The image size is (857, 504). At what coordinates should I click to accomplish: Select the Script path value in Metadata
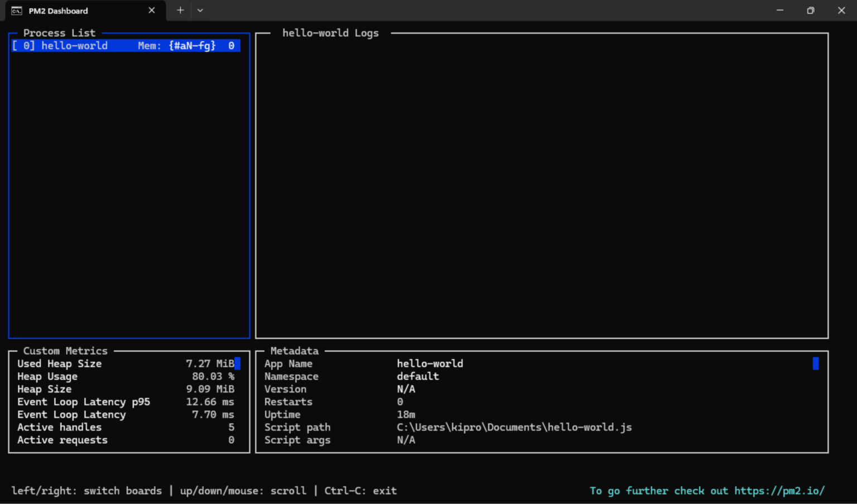pos(513,427)
